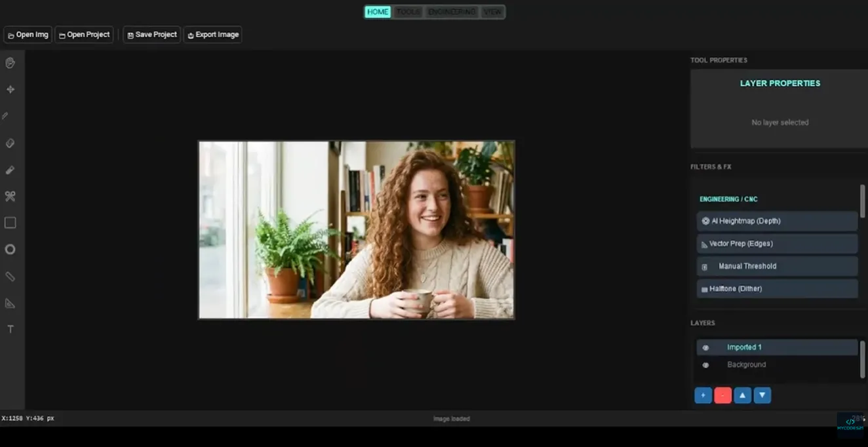Click the Open Img button
The image size is (868, 447).
coord(28,35)
